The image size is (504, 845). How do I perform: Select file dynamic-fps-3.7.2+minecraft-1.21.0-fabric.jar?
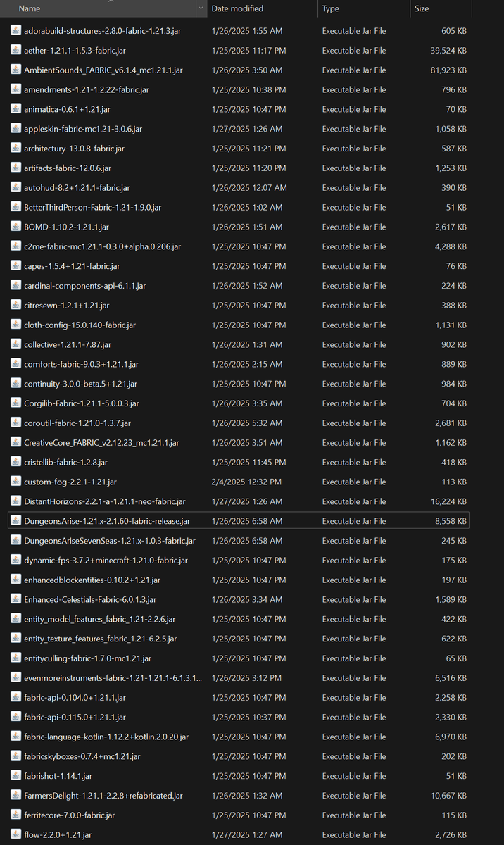pyautogui.click(x=106, y=561)
